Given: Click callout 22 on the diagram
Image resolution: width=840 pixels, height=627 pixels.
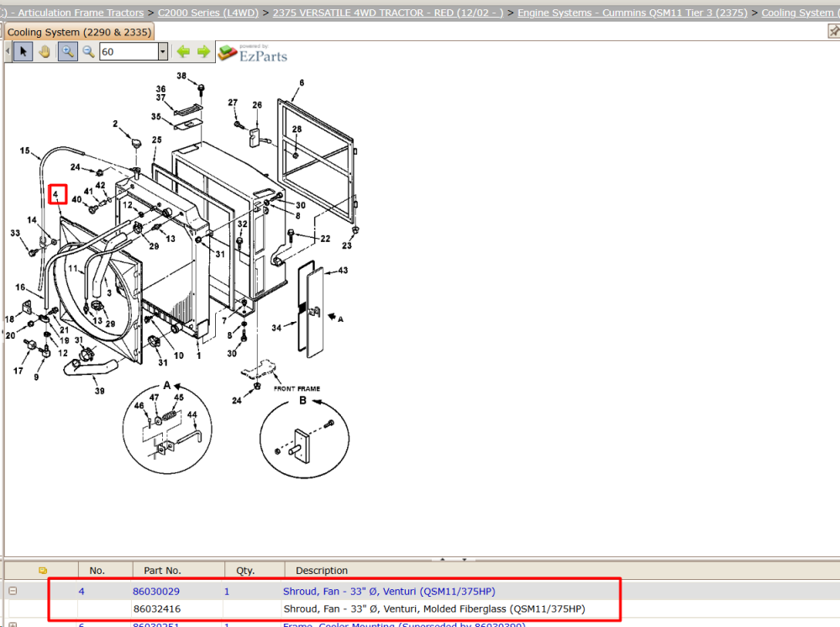Looking at the screenshot, I should 325,239.
